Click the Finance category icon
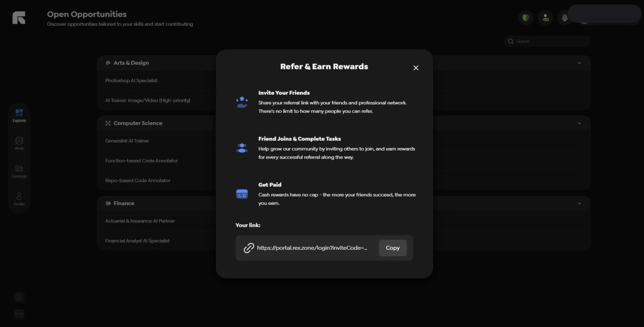 coord(108,204)
